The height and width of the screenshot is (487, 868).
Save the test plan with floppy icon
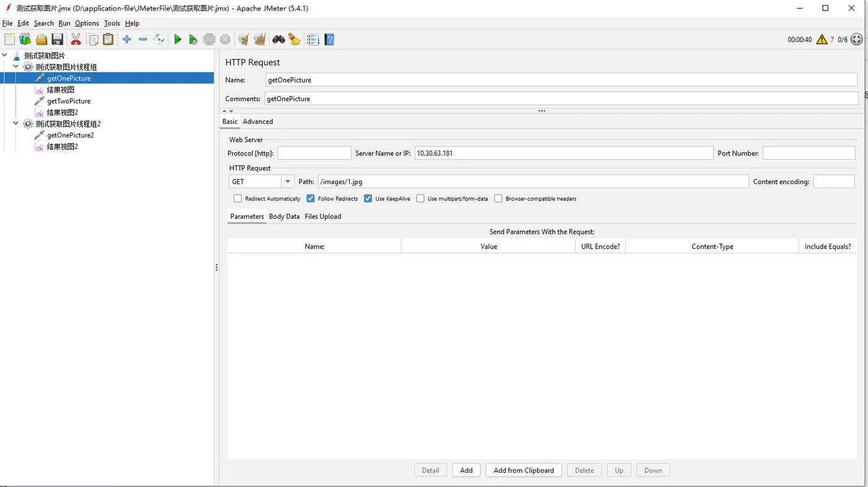coord(58,40)
